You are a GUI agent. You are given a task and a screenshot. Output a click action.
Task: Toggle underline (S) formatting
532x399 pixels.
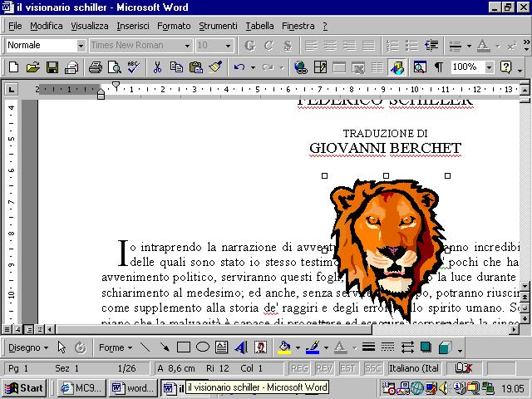[288, 46]
